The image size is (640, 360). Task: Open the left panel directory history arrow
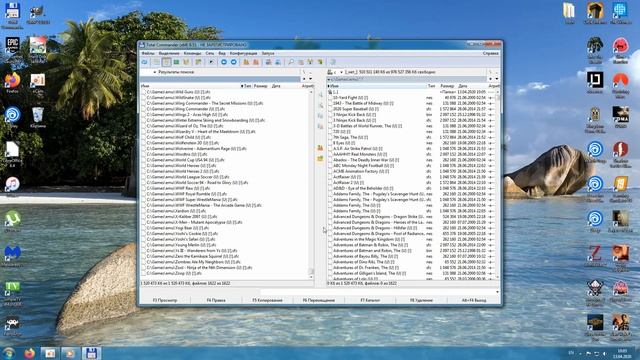310,79
